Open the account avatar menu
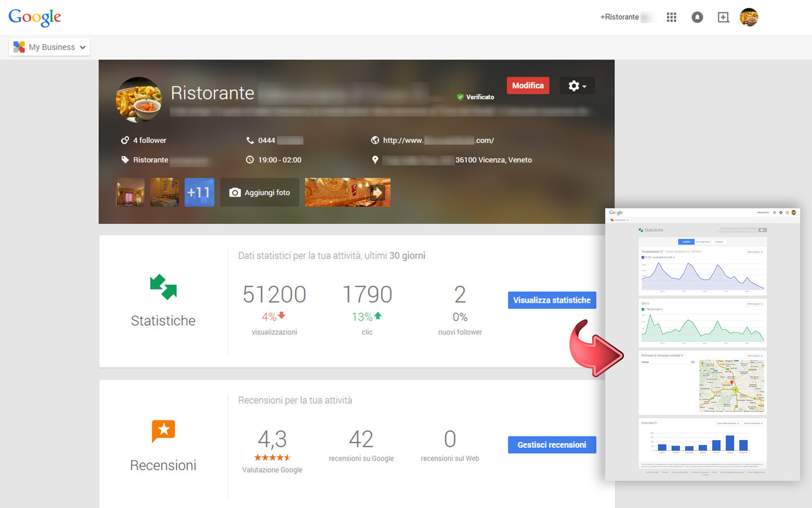812x508 pixels. pyautogui.click(x=749, y=17)
